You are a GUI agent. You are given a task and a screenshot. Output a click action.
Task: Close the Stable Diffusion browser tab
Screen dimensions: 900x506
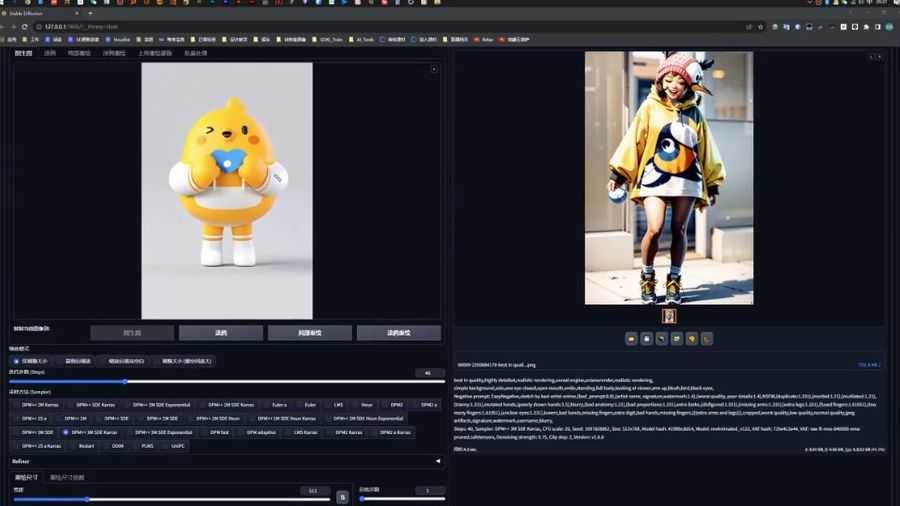(77, 13)
